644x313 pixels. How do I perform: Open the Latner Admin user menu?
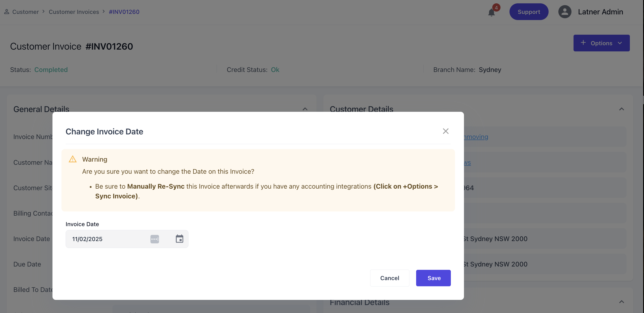[600, 12]
